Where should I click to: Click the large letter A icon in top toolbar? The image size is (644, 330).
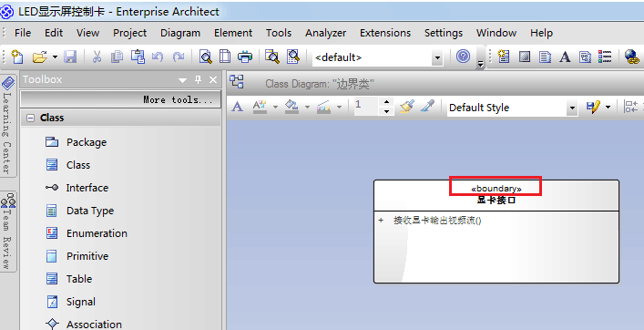565,57
